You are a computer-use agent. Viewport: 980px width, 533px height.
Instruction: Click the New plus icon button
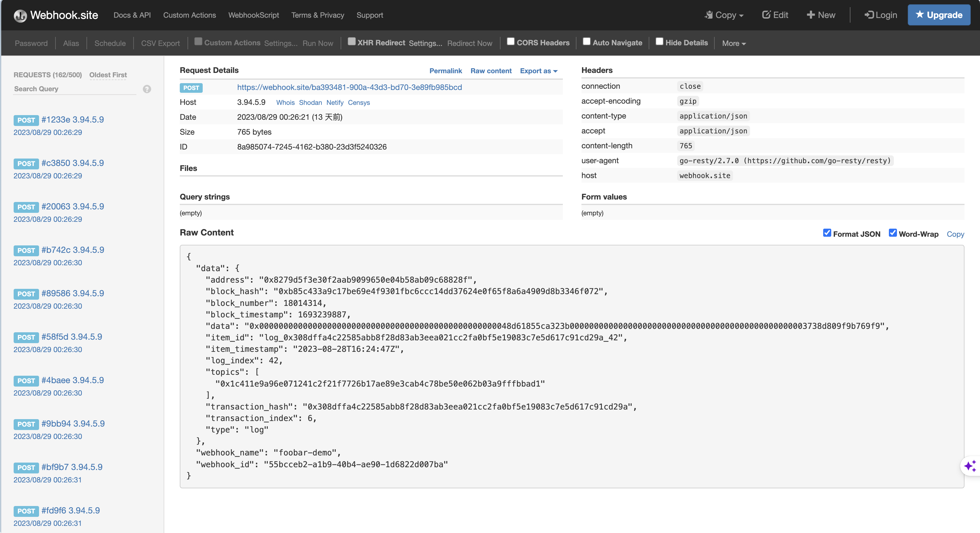pos(821,15)
